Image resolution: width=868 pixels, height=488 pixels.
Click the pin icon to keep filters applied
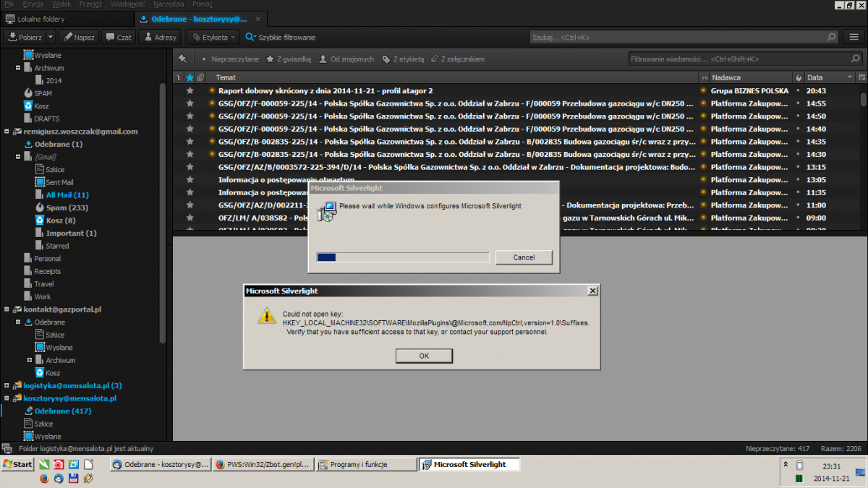coord(182,59)
